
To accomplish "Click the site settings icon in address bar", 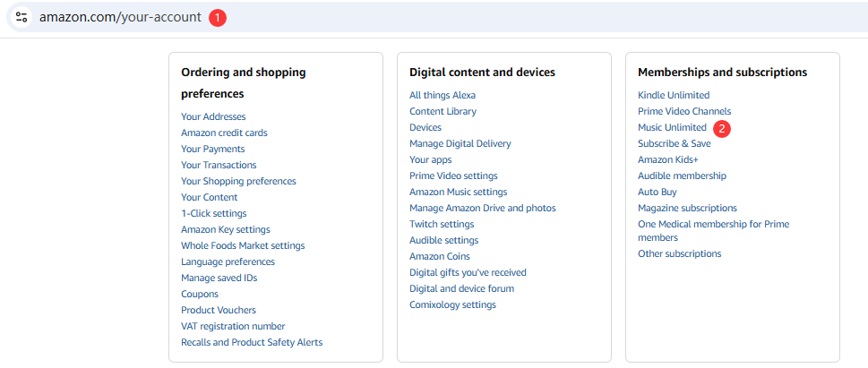I will 22,17.
